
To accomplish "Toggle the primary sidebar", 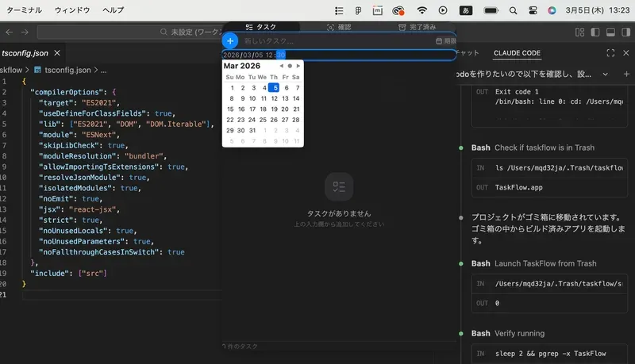I will (x=595, y=32).
